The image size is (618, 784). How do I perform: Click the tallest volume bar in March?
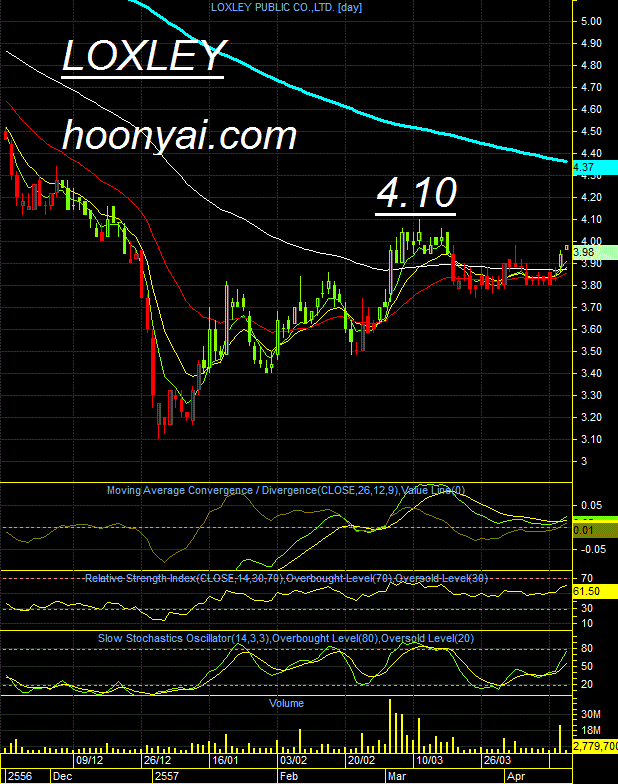(x=390, y=726)
